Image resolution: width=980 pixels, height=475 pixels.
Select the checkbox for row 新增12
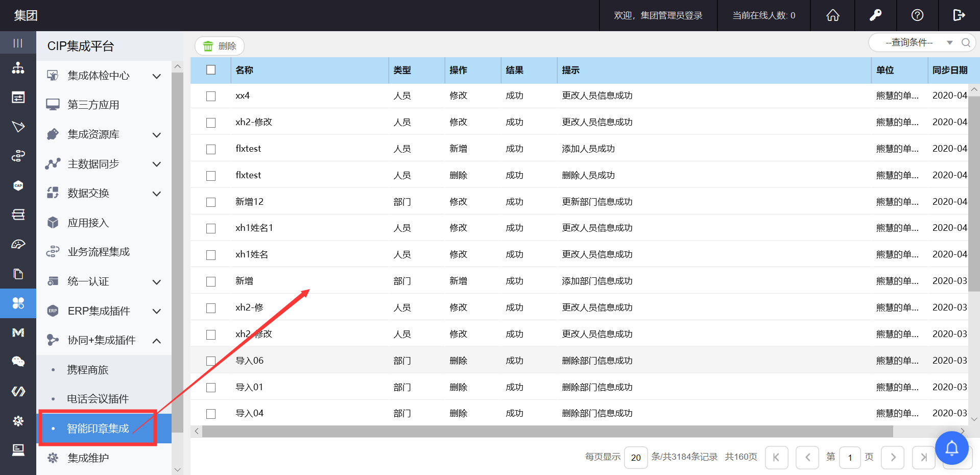[x=211, y=202]
